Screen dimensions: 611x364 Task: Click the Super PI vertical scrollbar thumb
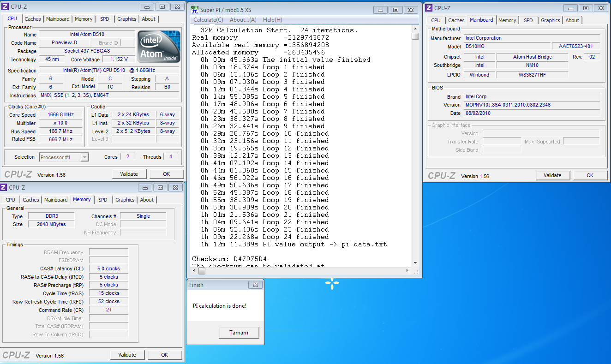pos(415,36)
